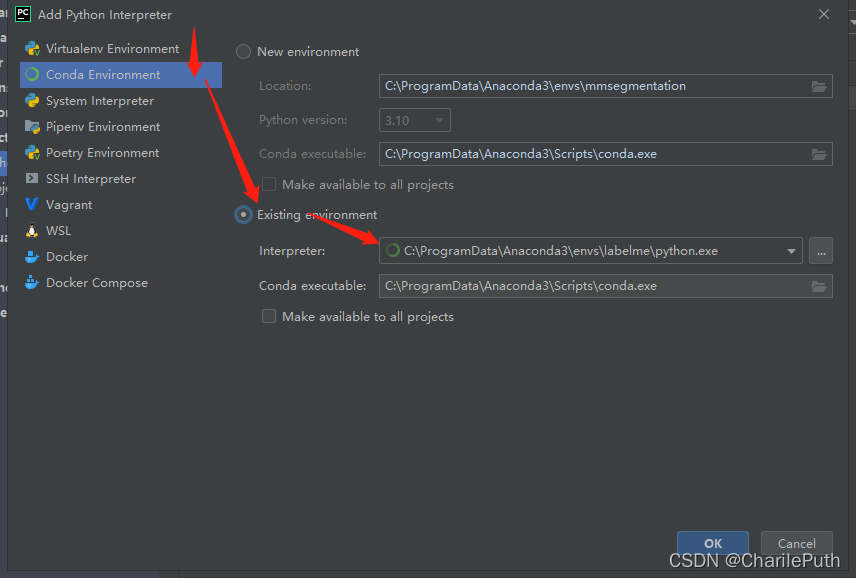856x578 pixels.
Task: Select the New environment radio button
Action: pos(243,52)
